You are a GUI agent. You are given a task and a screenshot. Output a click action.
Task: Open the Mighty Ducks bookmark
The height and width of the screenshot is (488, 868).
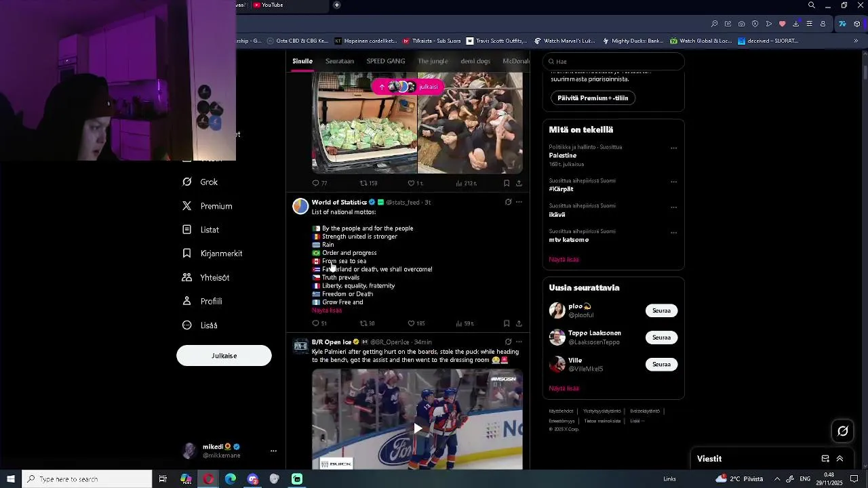click(x=633, y=41)
